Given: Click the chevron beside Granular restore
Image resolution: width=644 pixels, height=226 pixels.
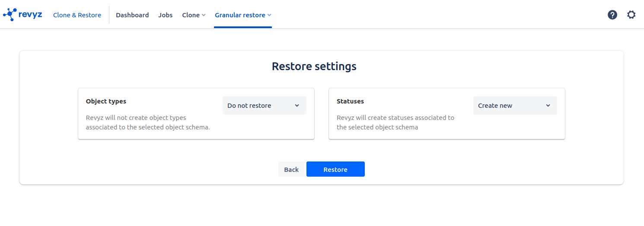Looking at the screenshot, I should click(x=269, y=15).
